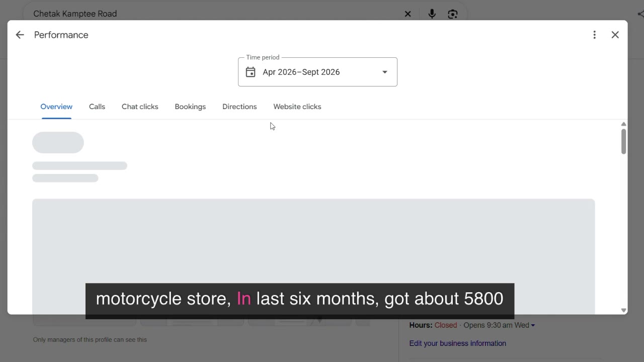
Task: Switch to the Bookings tab
Action: tap(190, 107)
